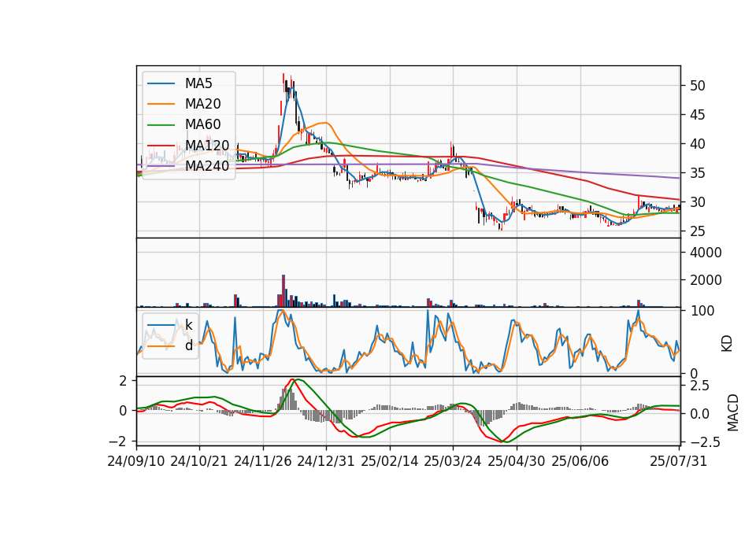
Task: Click the KD axis value 100
Action: pyautogui.click(x=702, y=311)
